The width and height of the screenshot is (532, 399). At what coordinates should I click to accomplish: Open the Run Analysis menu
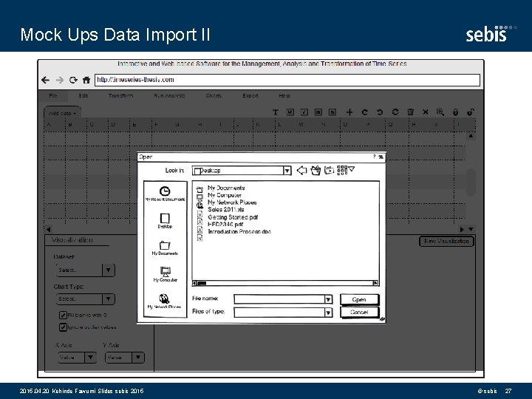point(169,95)
